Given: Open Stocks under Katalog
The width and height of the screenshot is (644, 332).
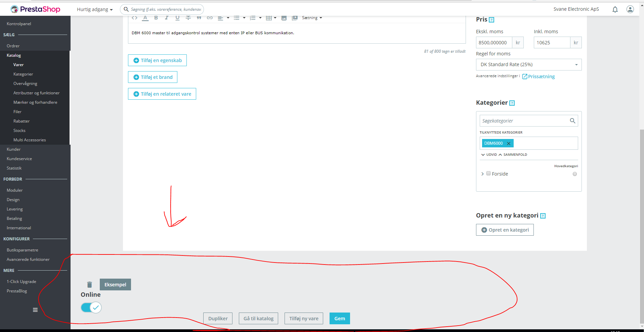Looking at the screenshot, I should 19,131.
